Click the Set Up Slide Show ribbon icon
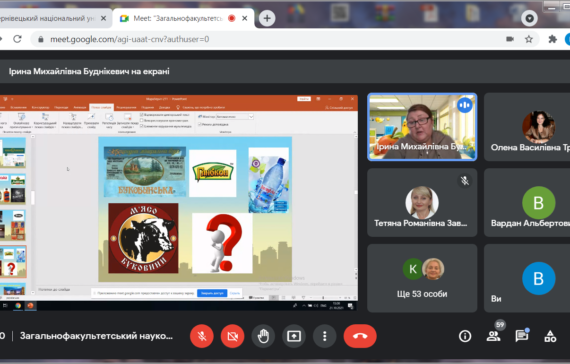The height and width of the screenshot is (364, 570). 72,121
